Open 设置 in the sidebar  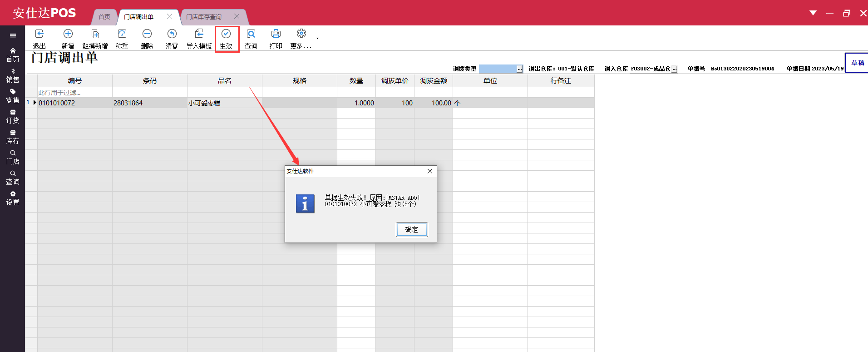(13, 198)
